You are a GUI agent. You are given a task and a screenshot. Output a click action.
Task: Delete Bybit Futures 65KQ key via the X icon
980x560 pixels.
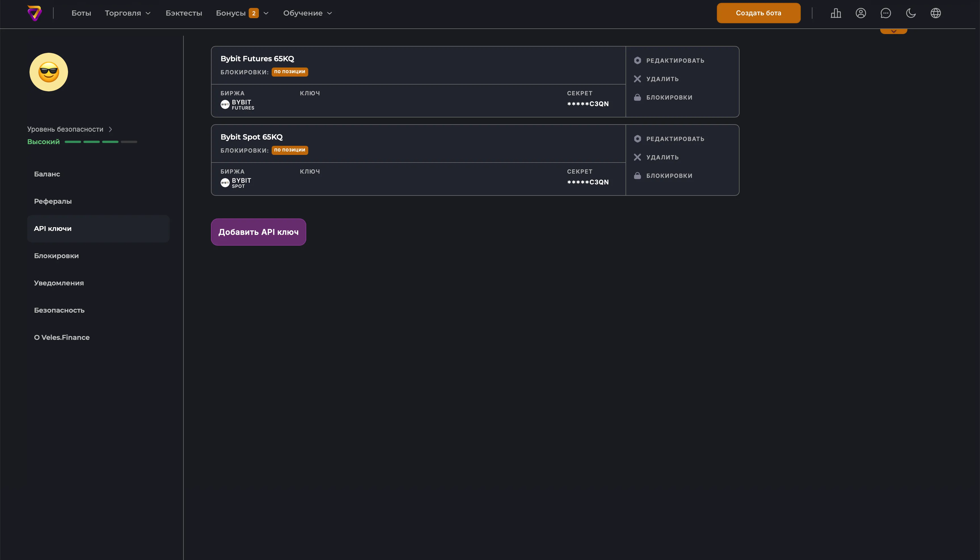pos(637,79)
